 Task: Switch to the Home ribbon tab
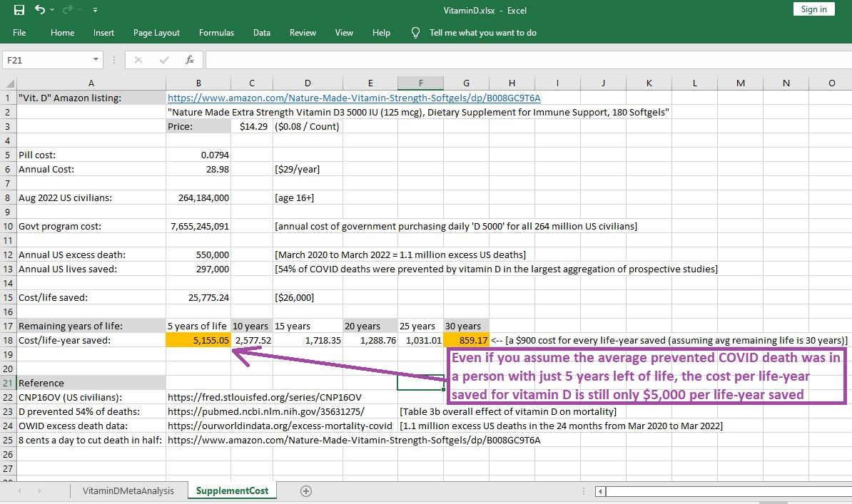pos(63,33)
